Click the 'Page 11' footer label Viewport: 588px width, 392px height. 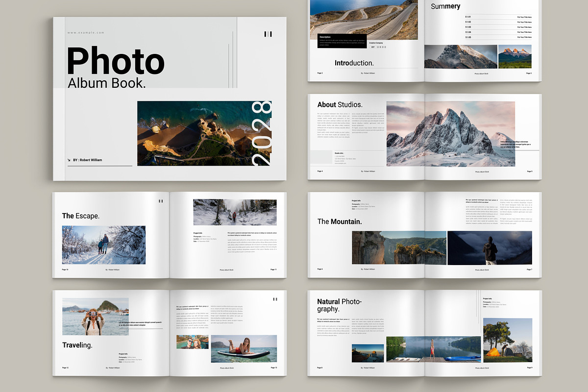point(273,269)
